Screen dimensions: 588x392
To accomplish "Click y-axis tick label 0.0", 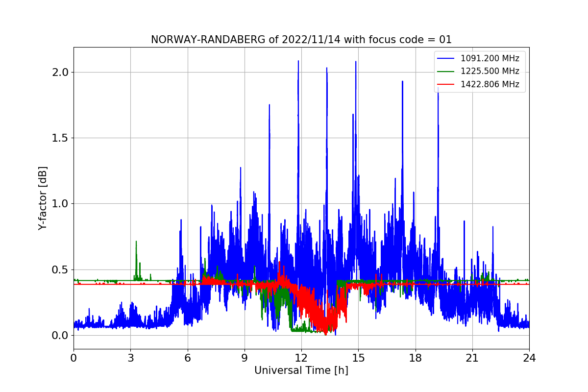I will point(61,336).
